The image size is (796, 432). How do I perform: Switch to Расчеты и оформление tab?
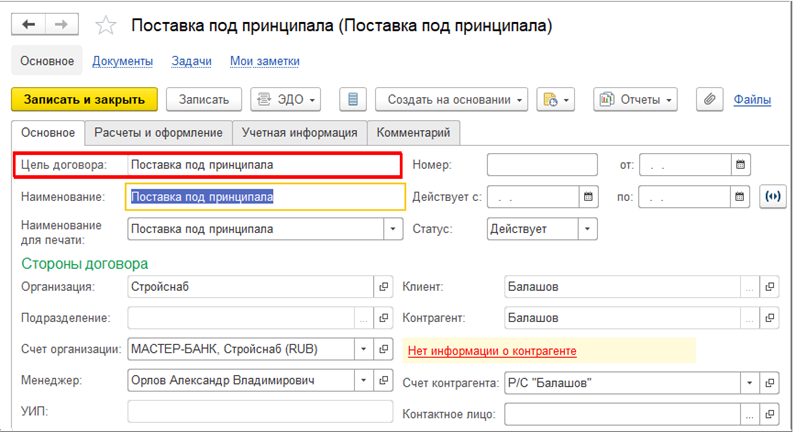coord(158,132)
